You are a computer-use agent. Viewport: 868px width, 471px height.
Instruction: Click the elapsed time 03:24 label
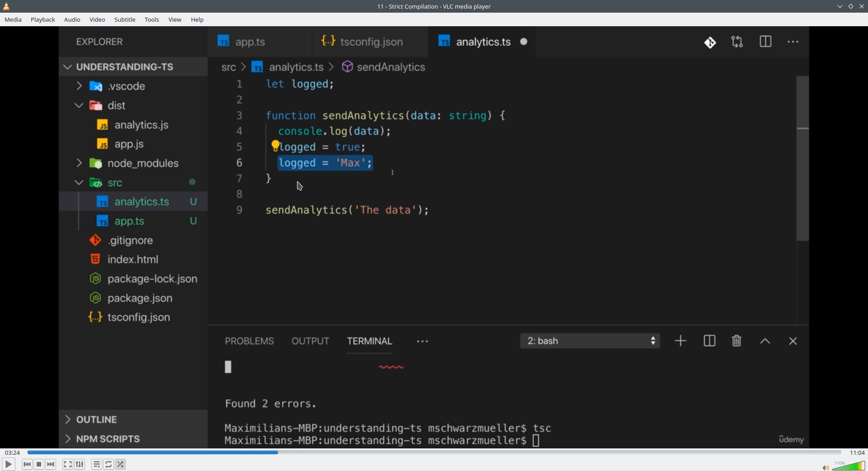click(13, 452)
